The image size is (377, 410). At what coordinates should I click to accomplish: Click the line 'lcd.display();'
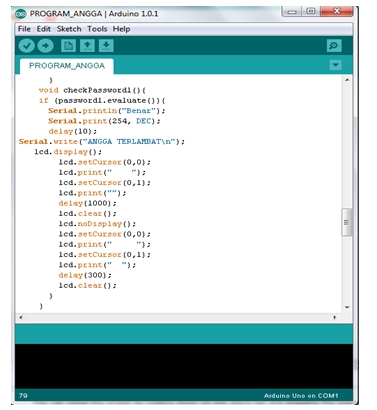click(x=68, y=152)
